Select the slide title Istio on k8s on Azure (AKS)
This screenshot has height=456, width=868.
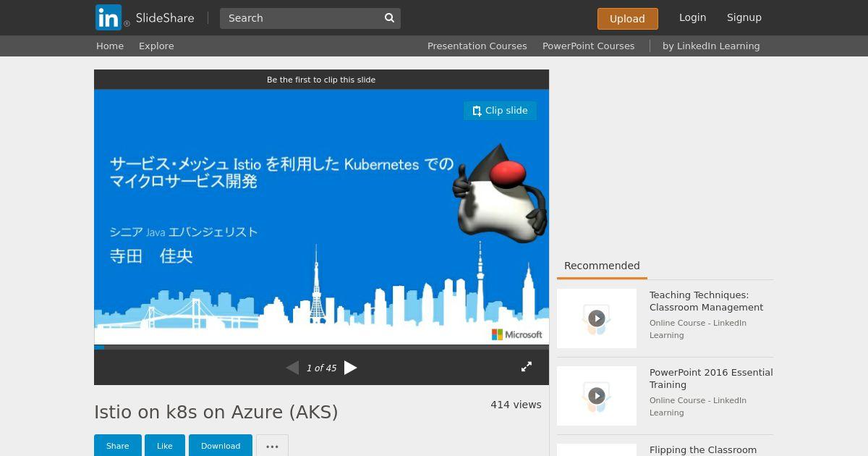point(216,412)
